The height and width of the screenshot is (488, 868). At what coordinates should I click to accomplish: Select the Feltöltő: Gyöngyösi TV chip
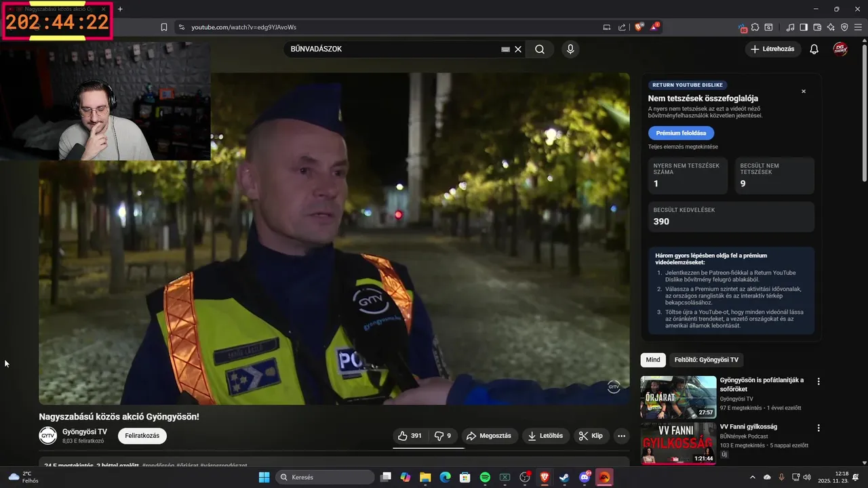coord(707,360)
